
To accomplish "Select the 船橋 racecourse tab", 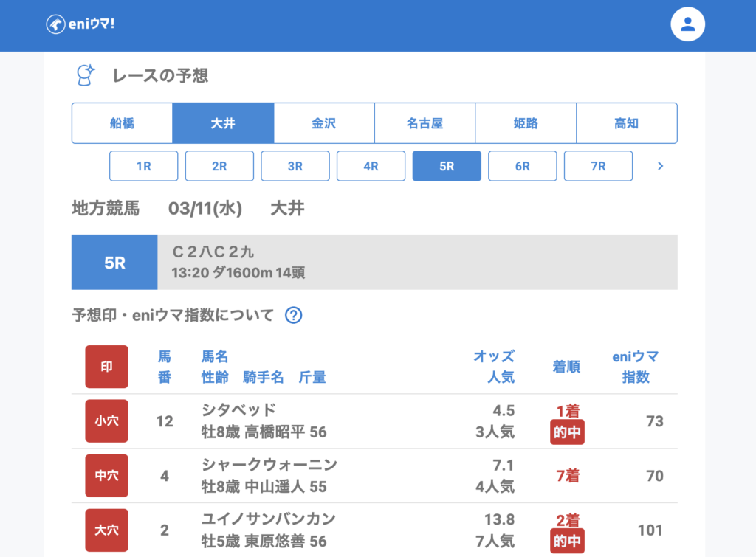I will pyautogui.click(x=122, y=123).
